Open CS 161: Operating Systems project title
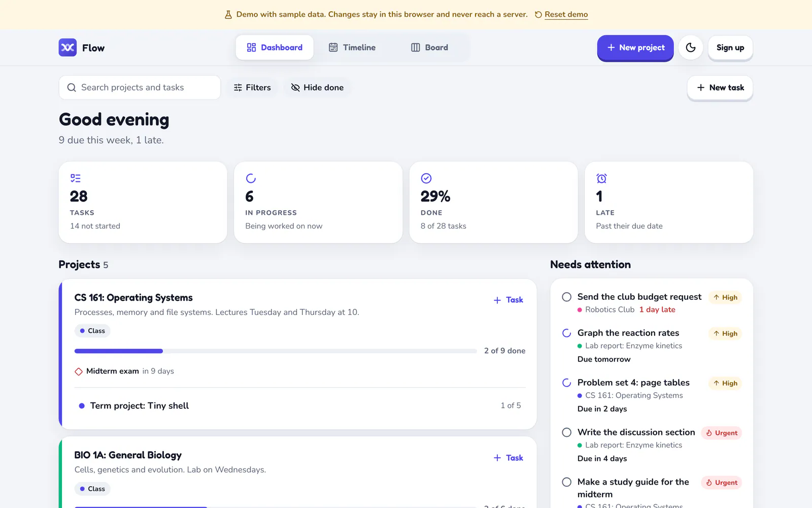The image size is (812, 508). coord(133,298)
